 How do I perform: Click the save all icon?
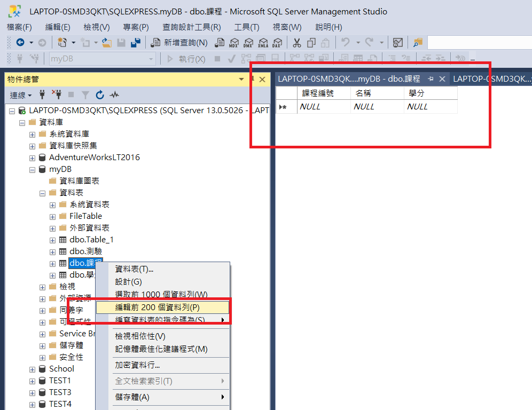click(136, 42)
